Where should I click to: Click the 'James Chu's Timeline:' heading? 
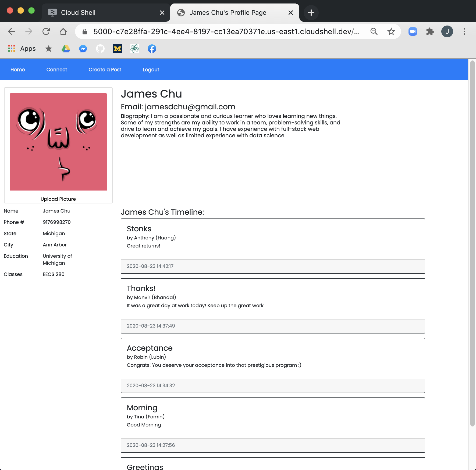(x=162, y=212)
